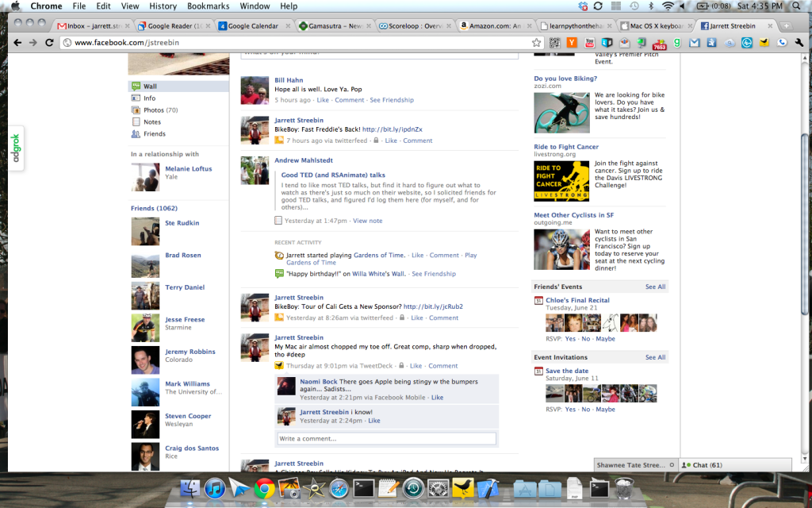
Task: Switch to the Inbox Gmail tab
Action: tap(94, 26)
